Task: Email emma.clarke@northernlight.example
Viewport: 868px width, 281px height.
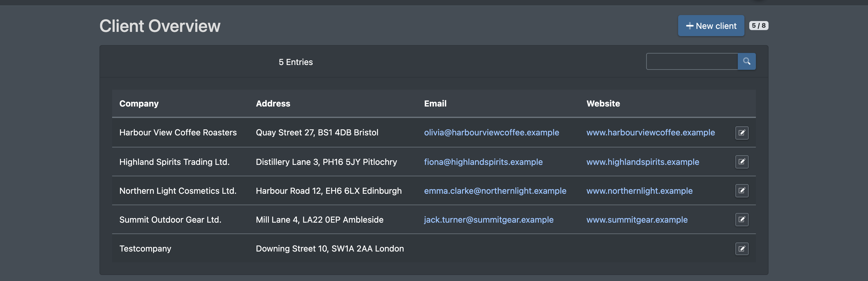Action: click(495, 191)
